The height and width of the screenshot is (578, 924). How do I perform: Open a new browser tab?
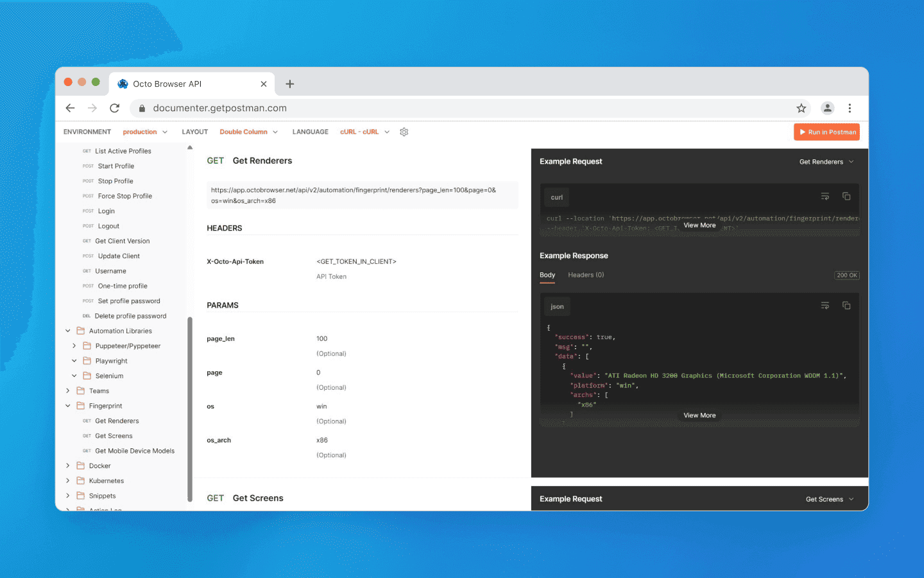pyautogui.click(x=290, y=84)
